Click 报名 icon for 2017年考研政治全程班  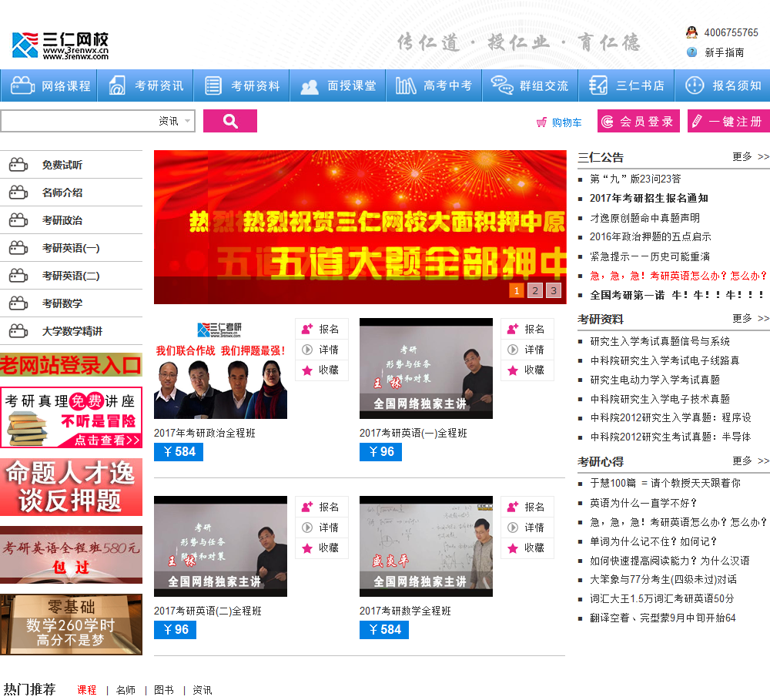pyautogui.click(x=307, y=329)
